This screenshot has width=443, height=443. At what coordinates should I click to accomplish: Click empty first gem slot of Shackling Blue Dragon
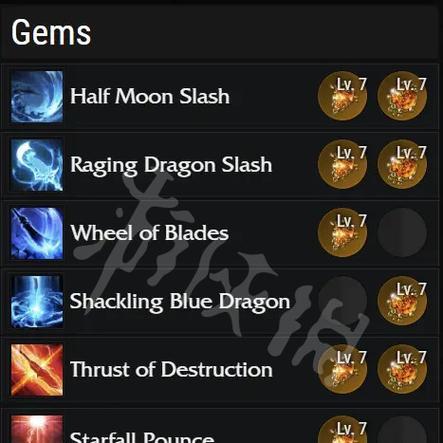343,301
